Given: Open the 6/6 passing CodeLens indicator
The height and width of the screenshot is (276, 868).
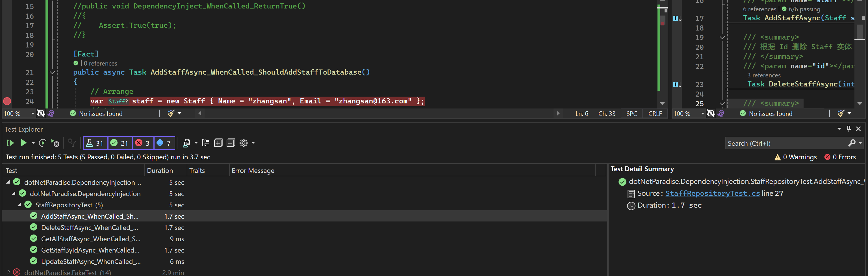Looking at the screenshot, I should (x=800, y=9).
